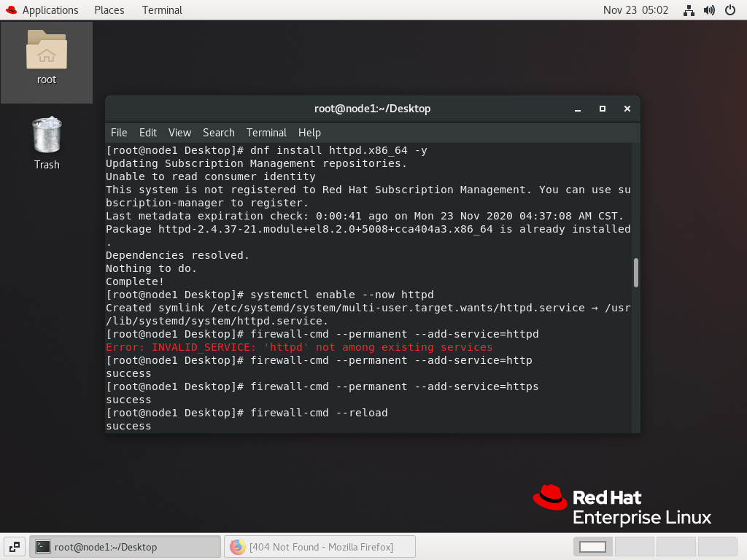Click the terminal title bar root@node1:~/Desktop
The width and height of the screenshot is (747, 560).
pos(372,109)
